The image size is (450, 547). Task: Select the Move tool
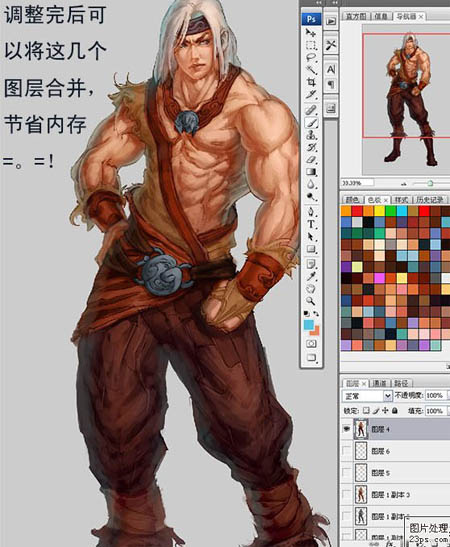pos(311,33)
